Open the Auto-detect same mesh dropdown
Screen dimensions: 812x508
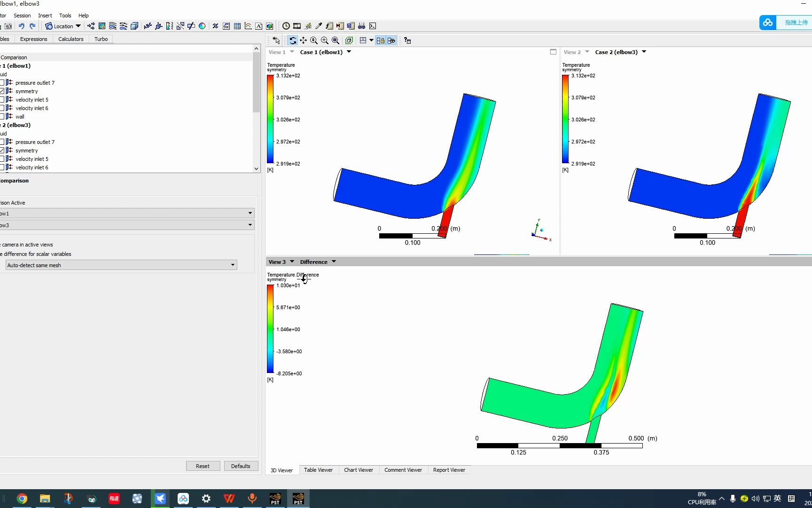(x=233, y=265)
